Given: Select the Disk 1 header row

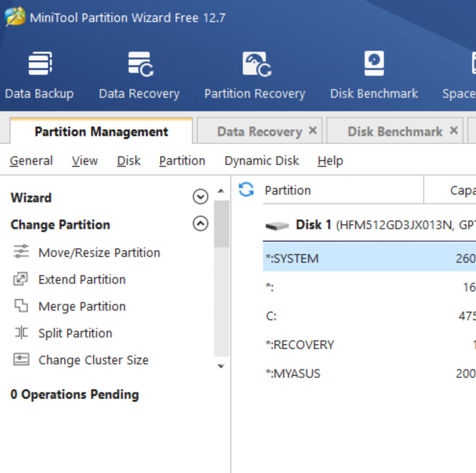Looking at the screenshot, I should (x=369, y=225).
